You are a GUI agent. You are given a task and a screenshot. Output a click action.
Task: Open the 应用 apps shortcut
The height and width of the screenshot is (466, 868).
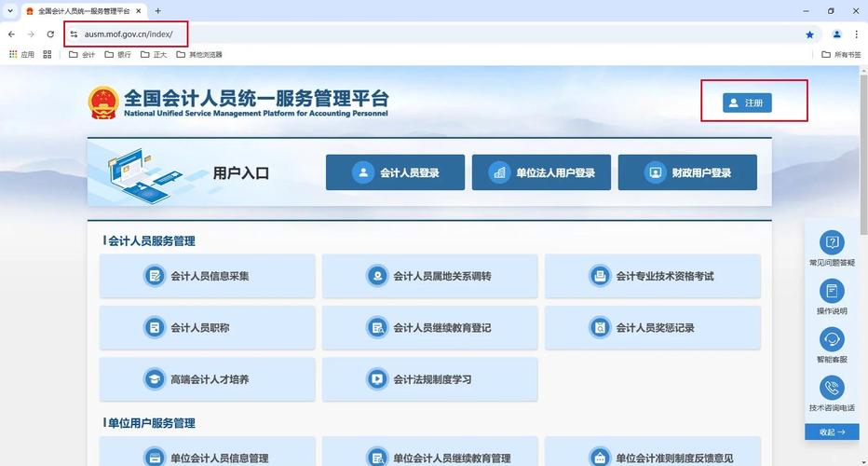pos(21,54)
